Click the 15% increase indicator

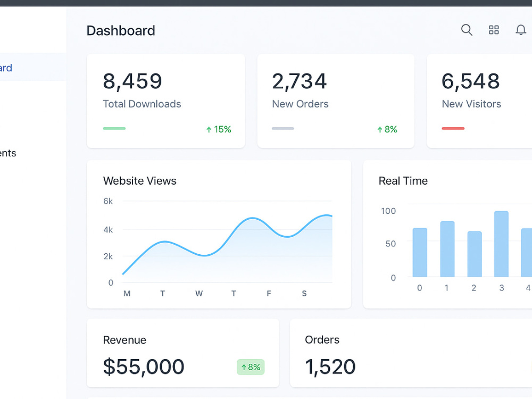point(219,129)
